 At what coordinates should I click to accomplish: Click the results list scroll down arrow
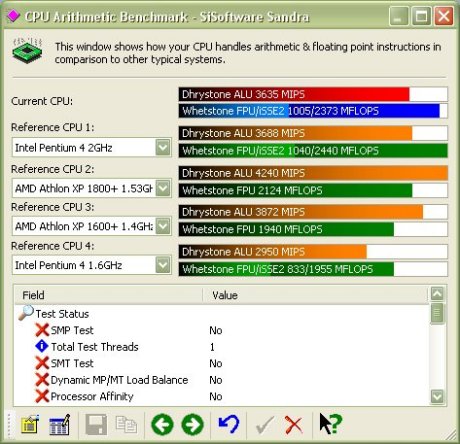click(437, 397)
